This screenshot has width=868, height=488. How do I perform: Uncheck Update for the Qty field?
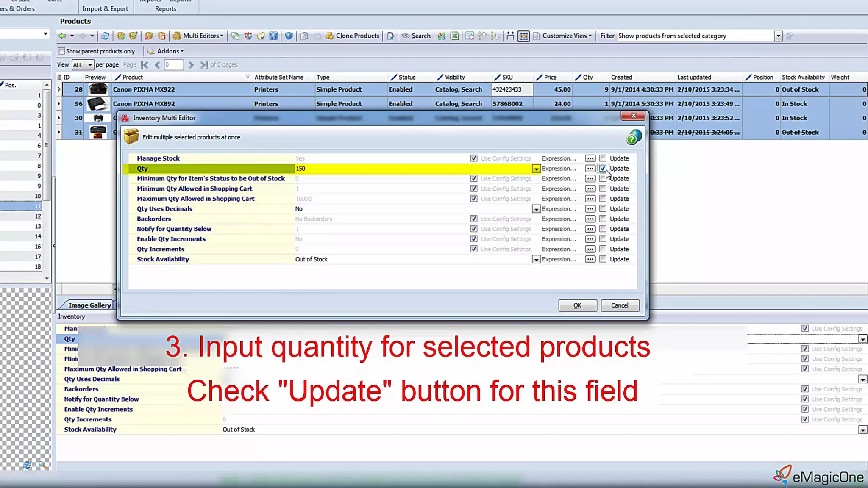(603, 169)
